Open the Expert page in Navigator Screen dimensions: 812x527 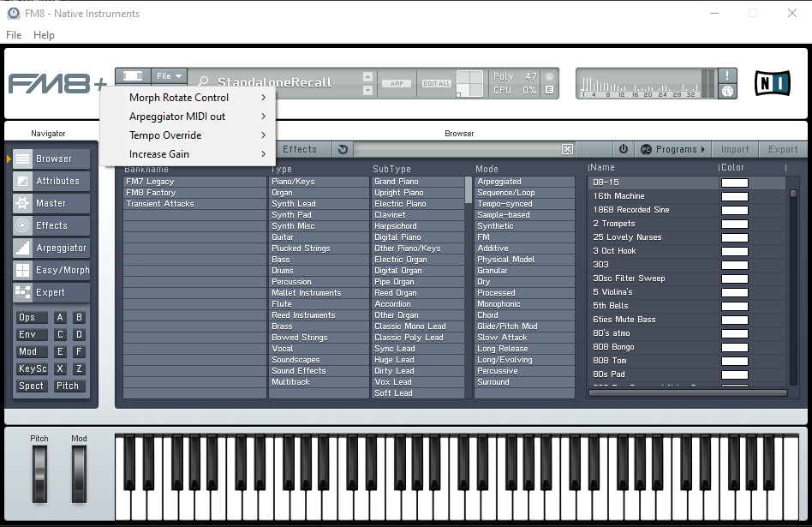tap(51, 292)
